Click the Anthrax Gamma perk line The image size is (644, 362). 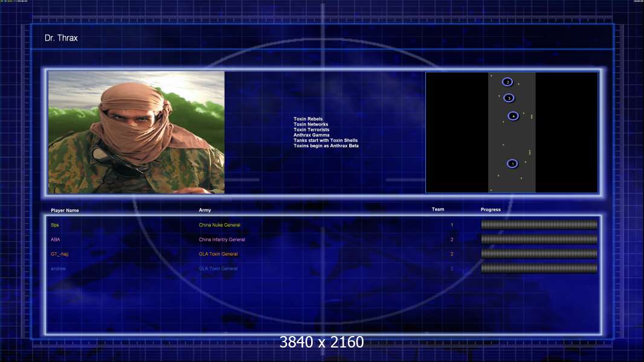tap(311, 135)
